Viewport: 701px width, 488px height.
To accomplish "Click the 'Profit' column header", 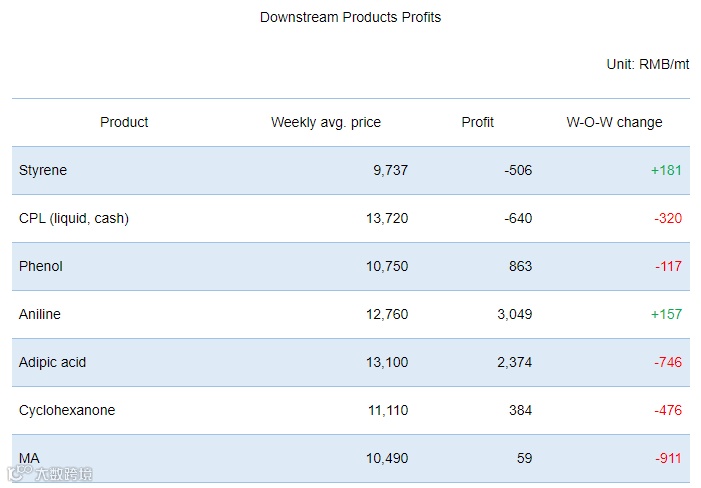I will pos(477,122).
